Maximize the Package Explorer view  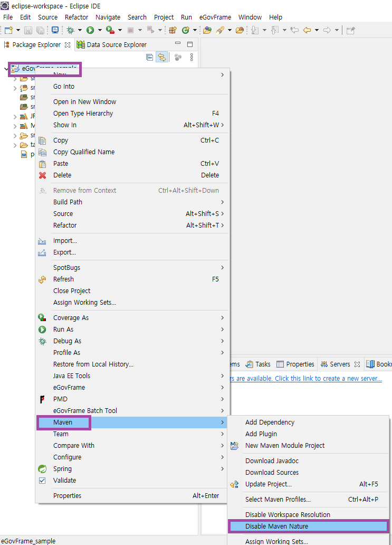189,44
